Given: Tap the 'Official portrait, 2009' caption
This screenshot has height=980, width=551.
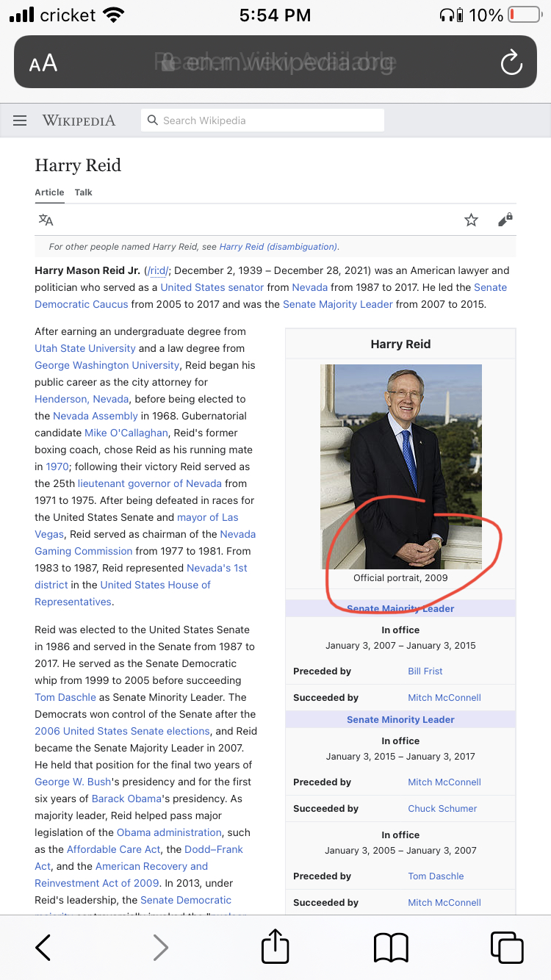Looking at the screenshot, I should [x=400, y=578].
